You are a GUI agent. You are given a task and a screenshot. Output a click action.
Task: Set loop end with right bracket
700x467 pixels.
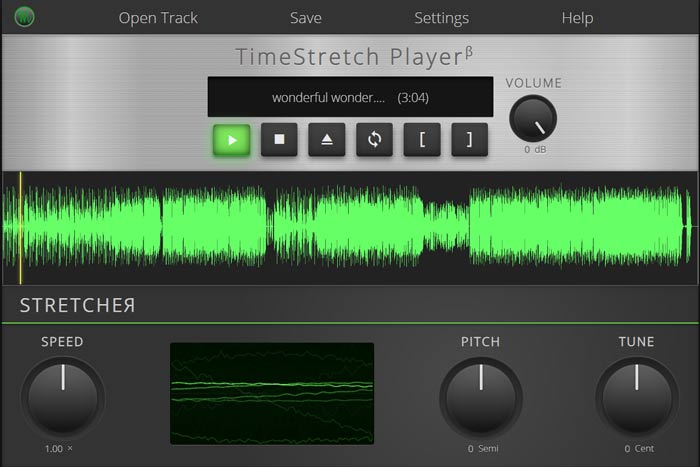click(469, 140)
